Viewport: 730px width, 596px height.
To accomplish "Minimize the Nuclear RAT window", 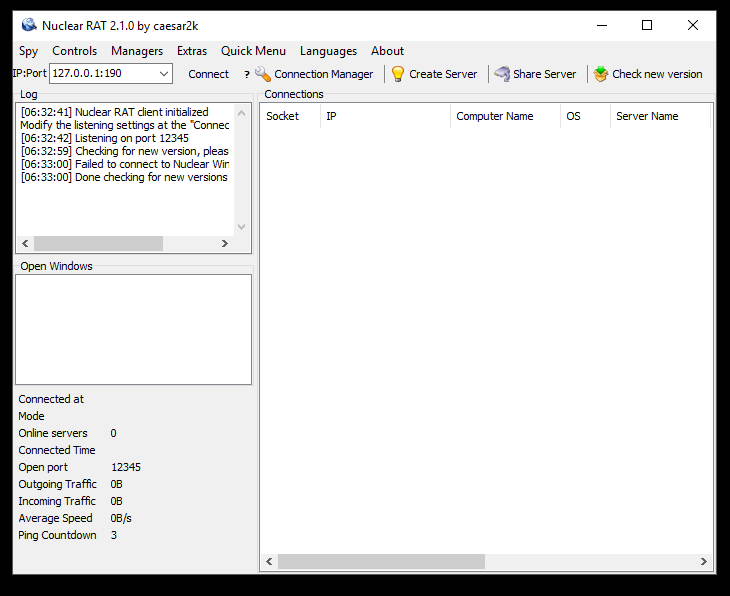I will [x=602, y=25].
